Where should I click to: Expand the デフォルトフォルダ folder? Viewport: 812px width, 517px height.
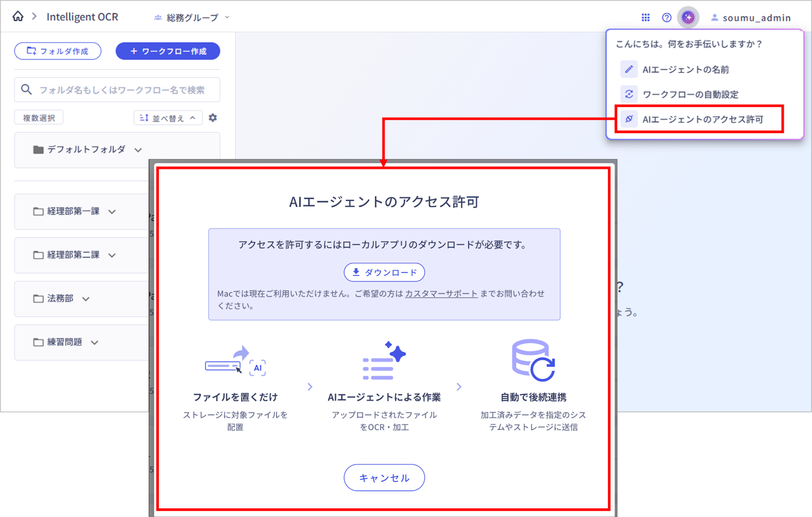(138, 150)
